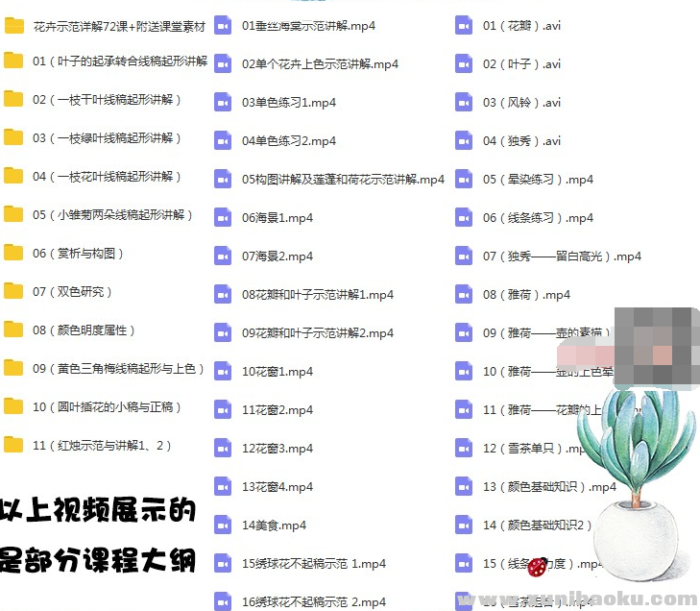700x611 pixels.
Task: Open file 07（独秀——留白高光）.mp4
Action: 562,257
